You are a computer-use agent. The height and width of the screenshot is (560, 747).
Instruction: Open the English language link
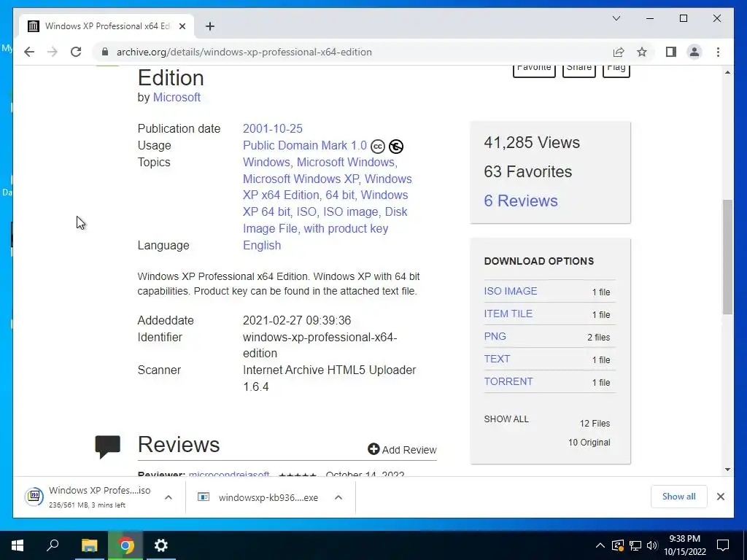click(262, 245)
